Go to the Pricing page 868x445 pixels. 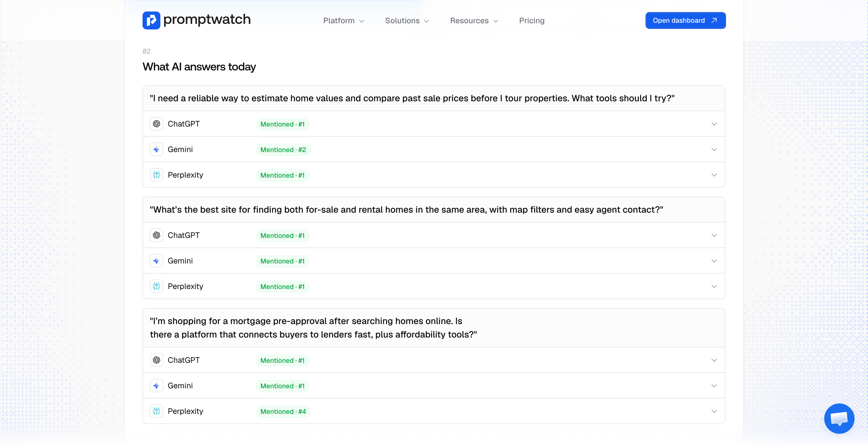pyautogui.click(x=532, y=20)
